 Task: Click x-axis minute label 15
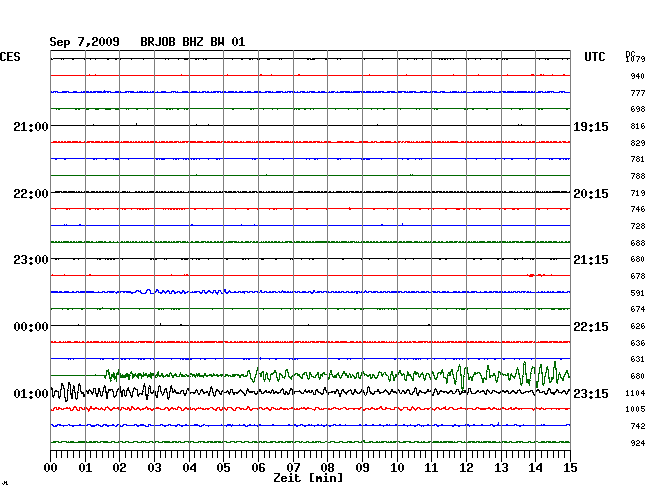[570, 468]
